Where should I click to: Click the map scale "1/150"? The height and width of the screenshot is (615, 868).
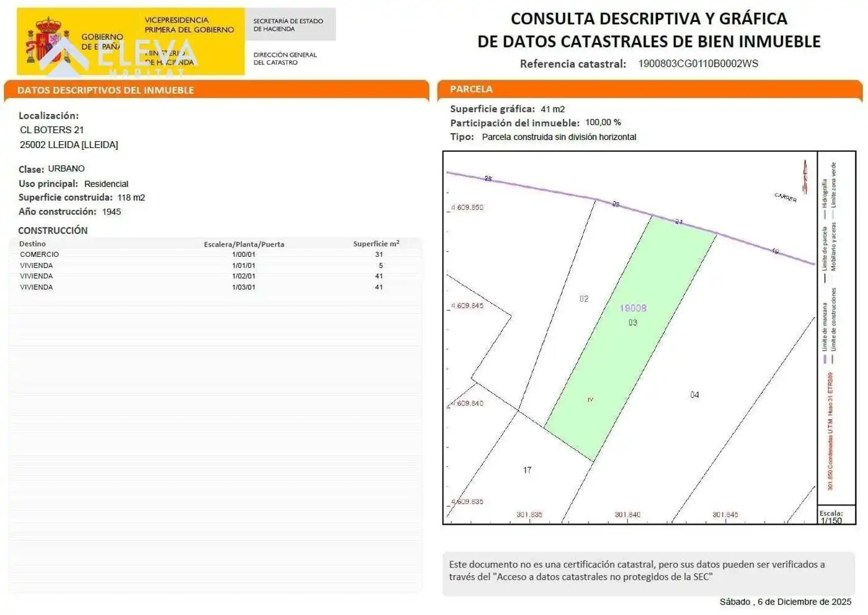pyautogui.click(x=831, y=521)
